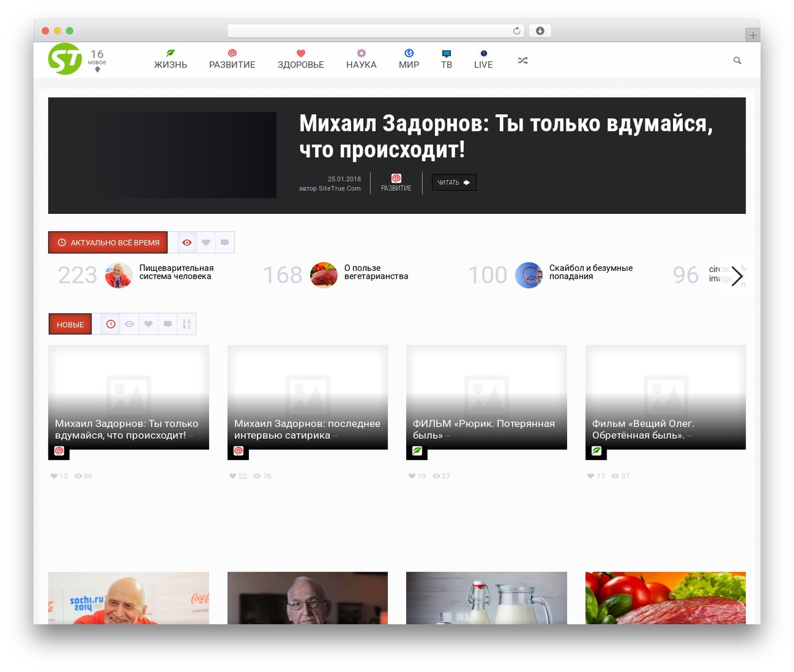Click the РАЗВИТИЕ category icon in the hero banner
The width and height of the screenshot is (794, 672).
[x=396, y=179]
